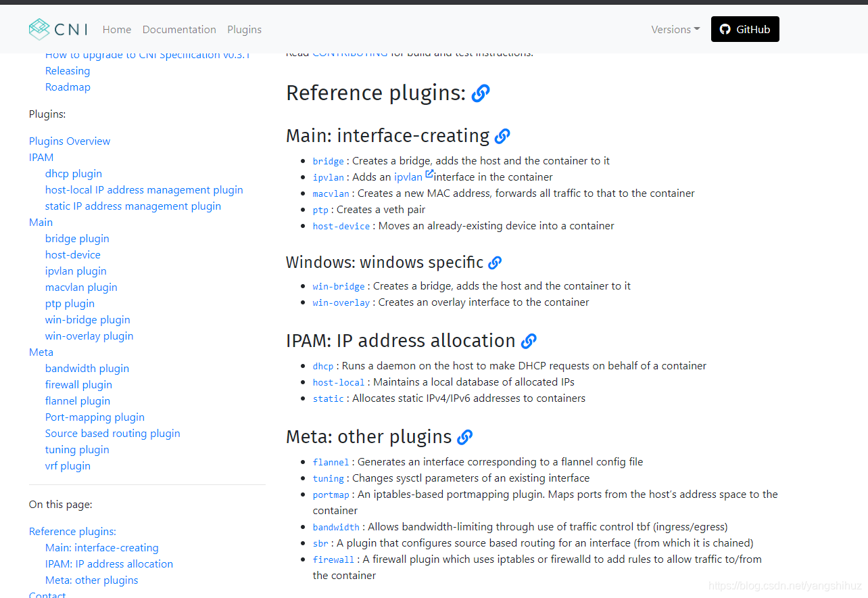The image size is (868, 598).
Task: Open Port-mapping plugin in the sidebar
Action: tap(95, 417)
